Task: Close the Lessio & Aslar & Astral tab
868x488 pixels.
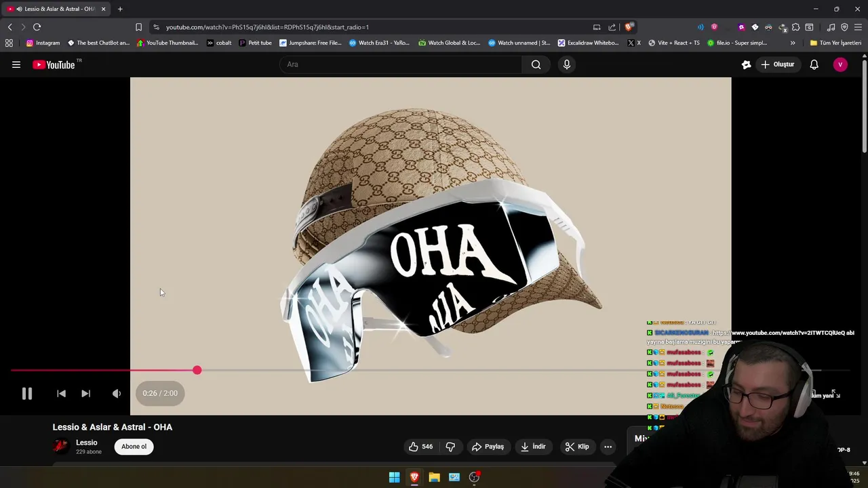Action: [x=103, y=9]
